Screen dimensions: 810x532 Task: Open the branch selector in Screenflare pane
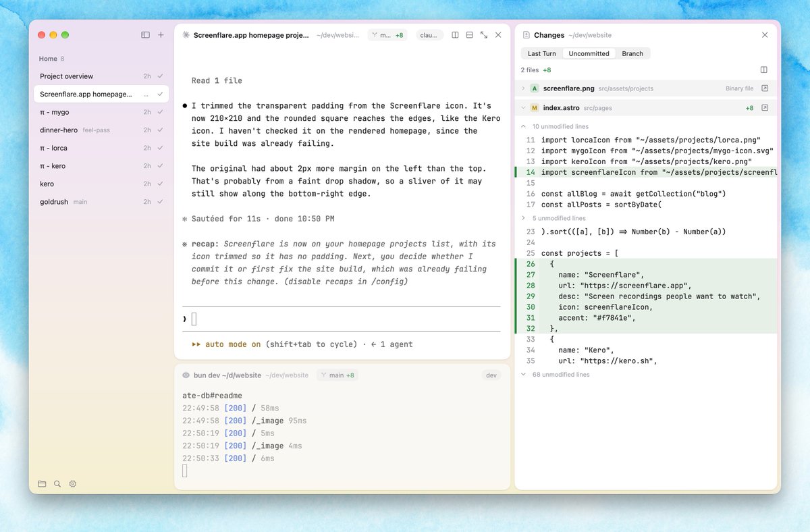point(387,35)
